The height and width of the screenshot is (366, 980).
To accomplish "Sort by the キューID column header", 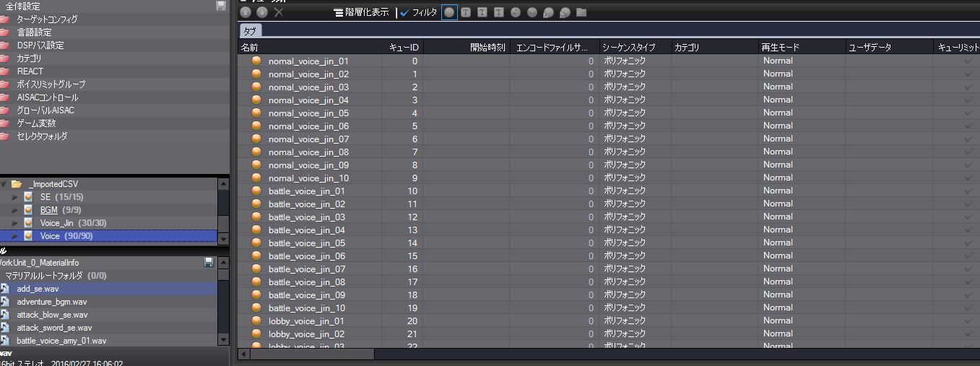I will 404,47.
